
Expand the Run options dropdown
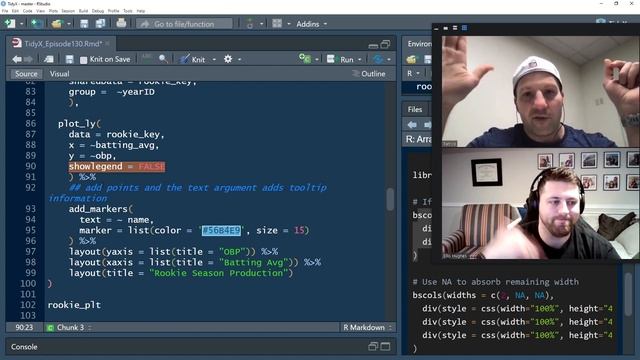pos(360,60)
